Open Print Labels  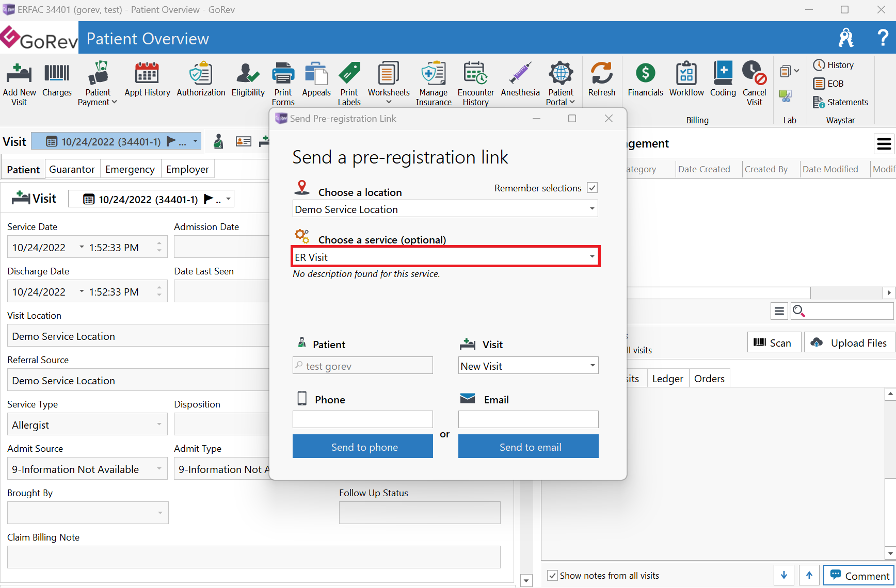(349, 84)
